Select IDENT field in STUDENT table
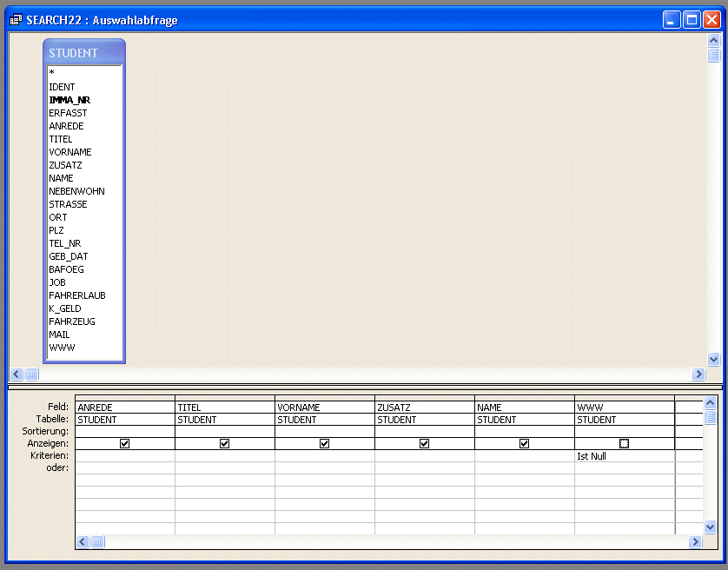 (x=84, y=87)
